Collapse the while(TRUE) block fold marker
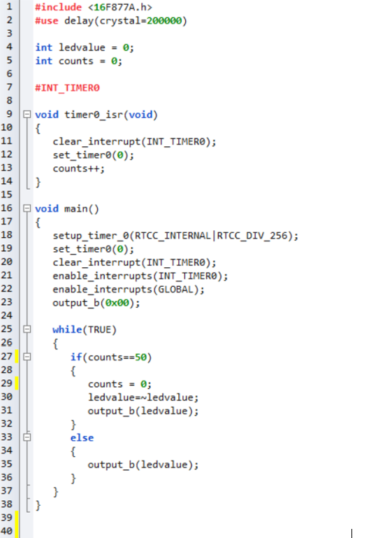 point(27,330)
